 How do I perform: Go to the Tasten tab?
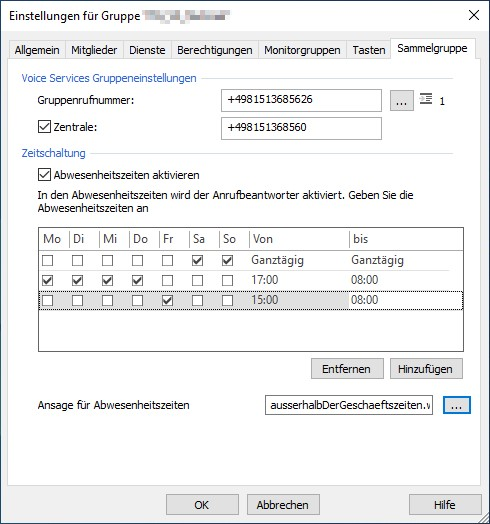[369, 50]
